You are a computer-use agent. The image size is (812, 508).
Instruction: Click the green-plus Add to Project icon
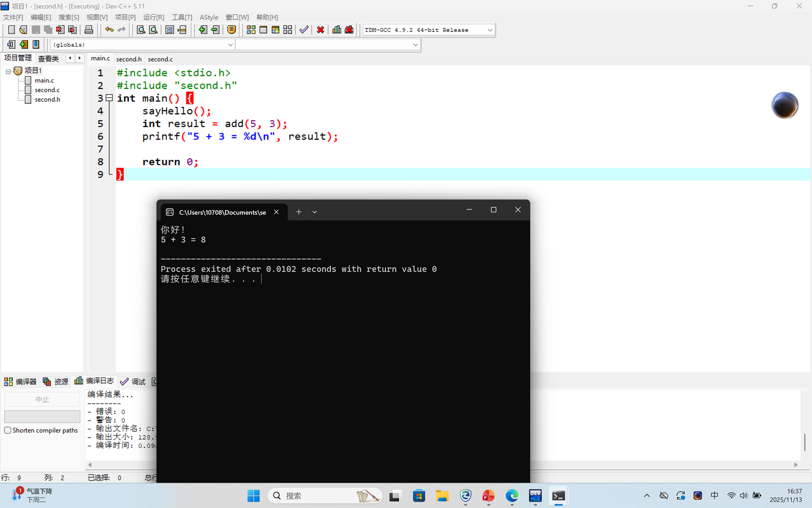[203, 30]
